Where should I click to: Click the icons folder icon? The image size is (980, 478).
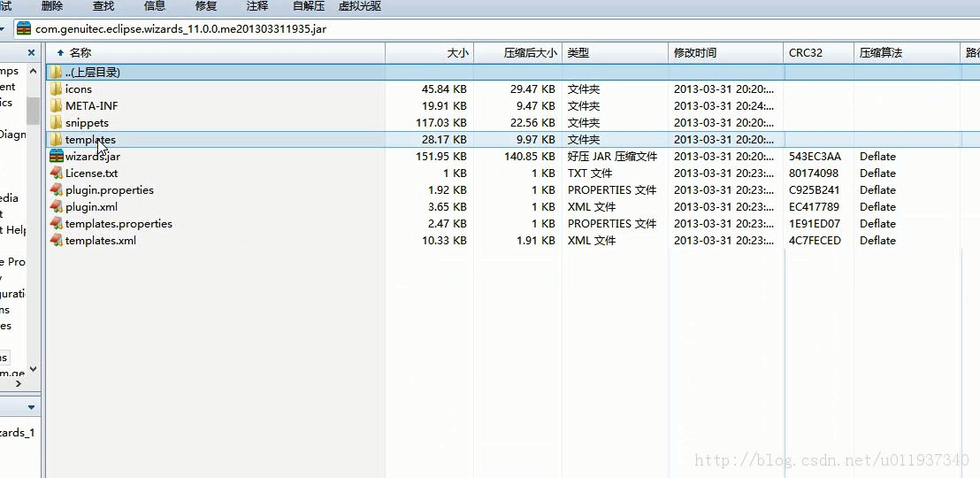point(57,89)
